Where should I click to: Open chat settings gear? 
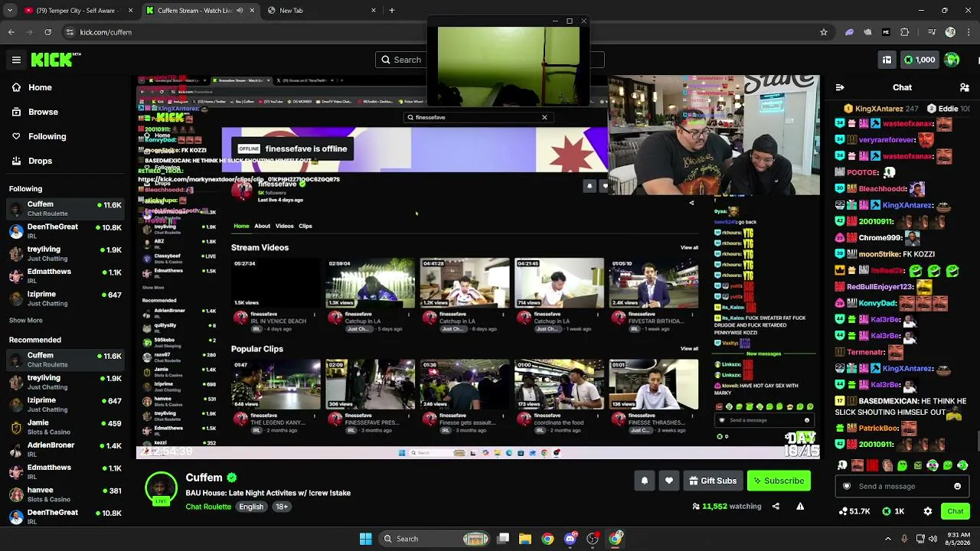(x=928, y=511)
